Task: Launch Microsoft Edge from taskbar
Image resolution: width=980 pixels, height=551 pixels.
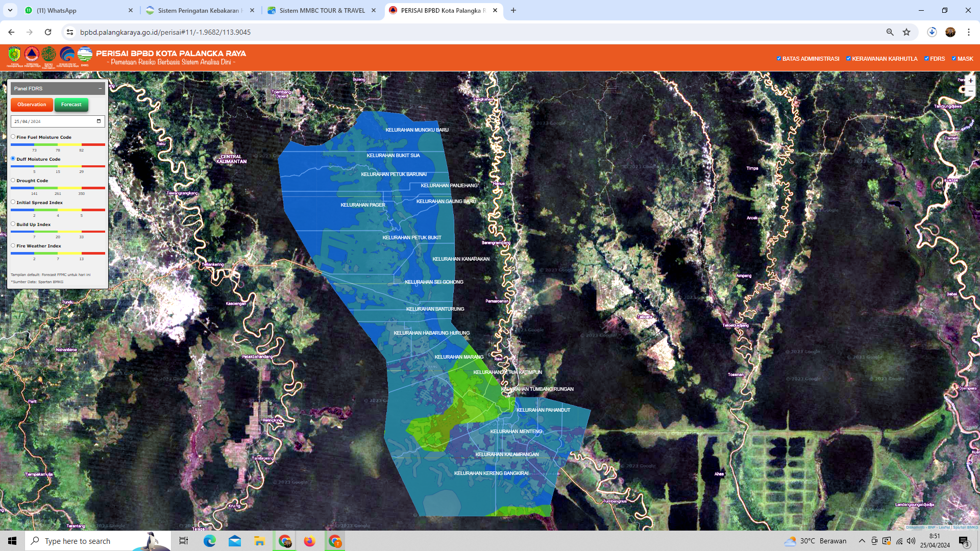Action: (209, 541)
